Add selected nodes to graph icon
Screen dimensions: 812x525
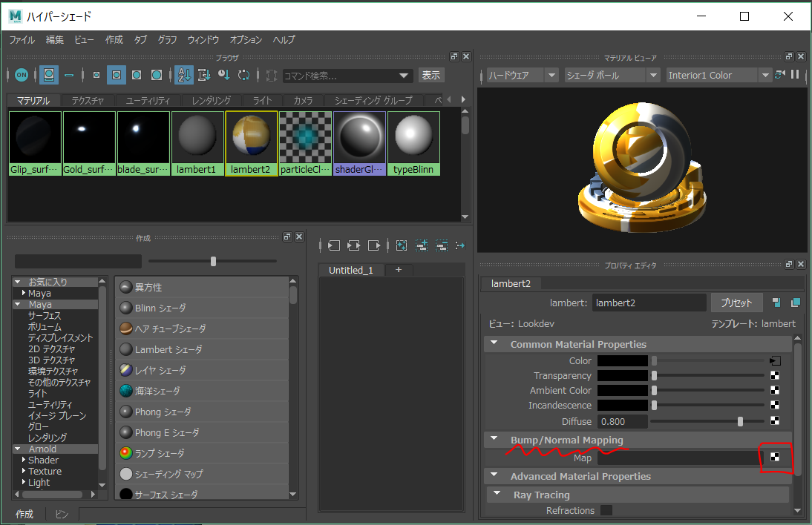click(x=422, y=245)
